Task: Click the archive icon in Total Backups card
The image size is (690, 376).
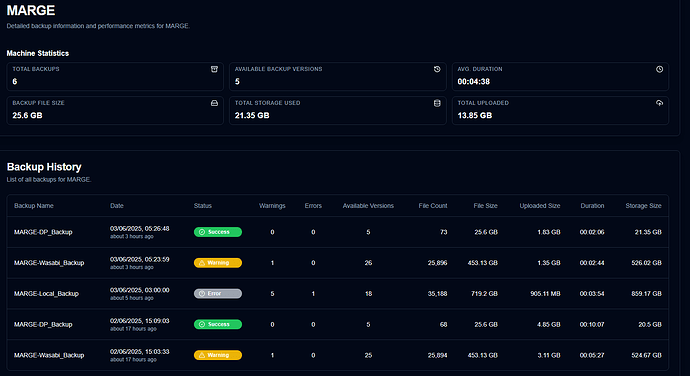Action: [214, 69]
